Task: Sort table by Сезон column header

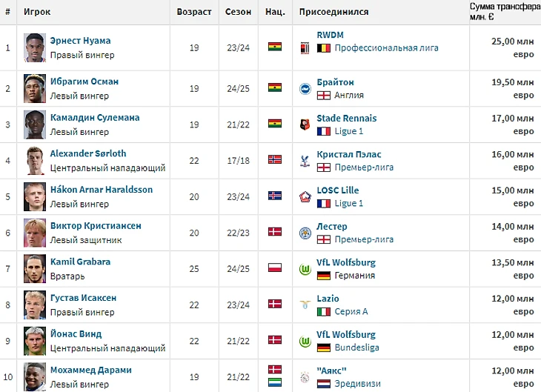Action: (x=239, y=12)
